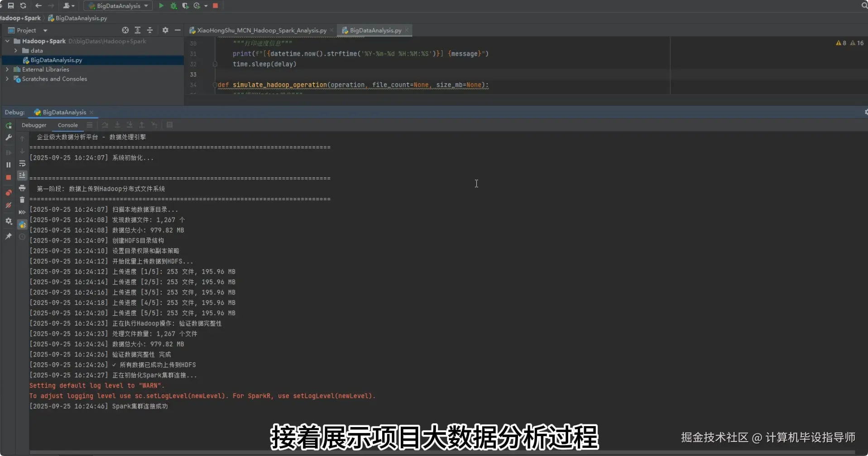Toggle Python console prompt icon
Image resolution: width=868 pixels, height=456 pixels.
point(22,224)
